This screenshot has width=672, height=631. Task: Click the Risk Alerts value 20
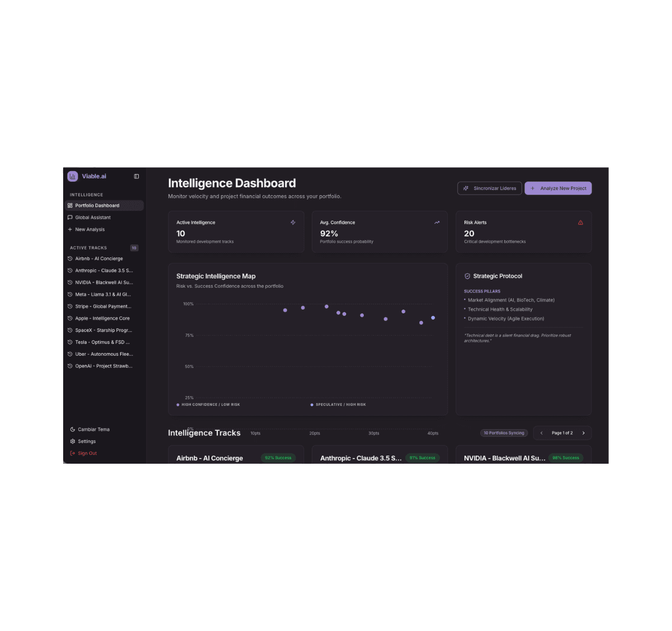coord(469,234)
